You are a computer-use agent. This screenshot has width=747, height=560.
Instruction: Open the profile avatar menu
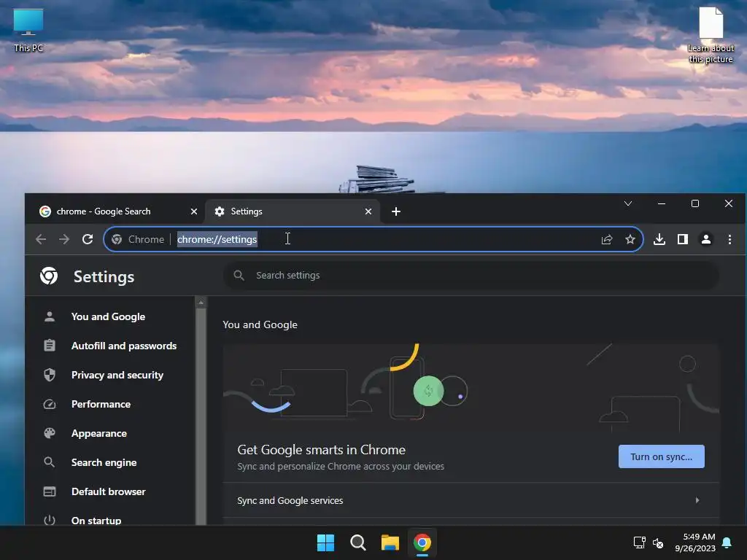pyautogui.click(x=706, y=239)
